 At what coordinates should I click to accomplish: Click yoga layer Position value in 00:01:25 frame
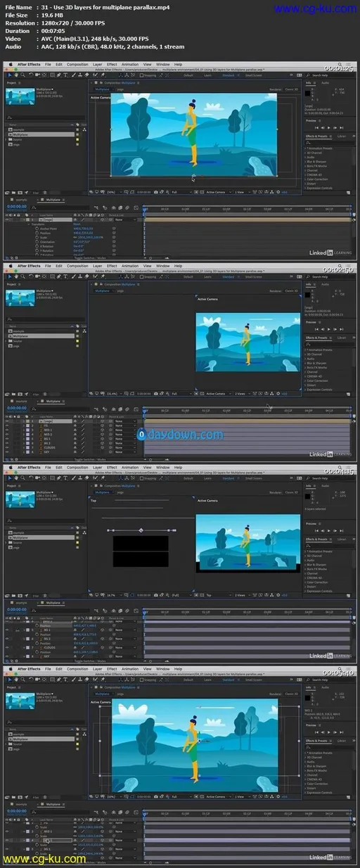(82, 233)
